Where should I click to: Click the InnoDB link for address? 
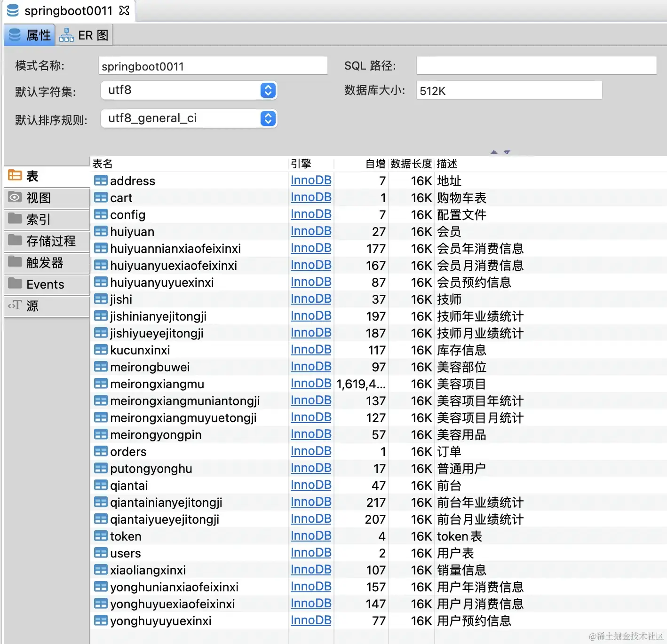[x=311, y=181]
